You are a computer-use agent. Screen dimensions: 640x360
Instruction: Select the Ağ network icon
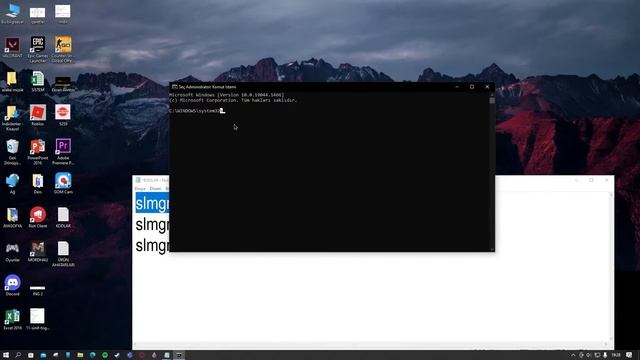click(x=12, y=184)
